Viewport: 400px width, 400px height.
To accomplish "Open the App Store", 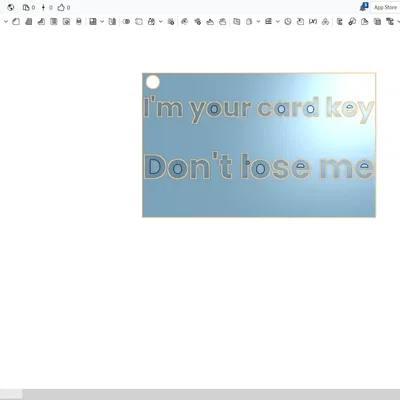I will pos(385,7).
